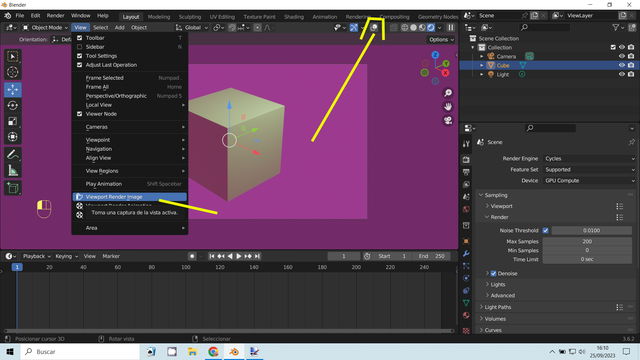Click the viewport pan hand icon
640x360 pixels.
coord(448,107)
